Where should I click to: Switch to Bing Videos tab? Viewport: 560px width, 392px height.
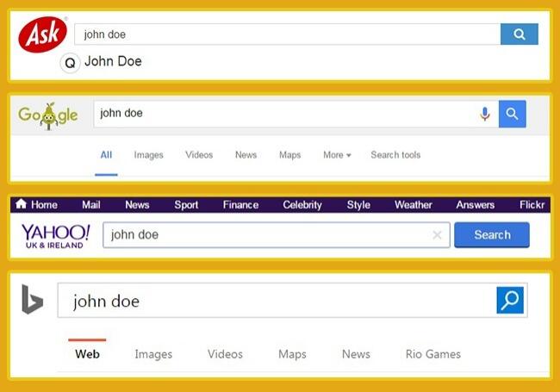click(x=225, y=354)
